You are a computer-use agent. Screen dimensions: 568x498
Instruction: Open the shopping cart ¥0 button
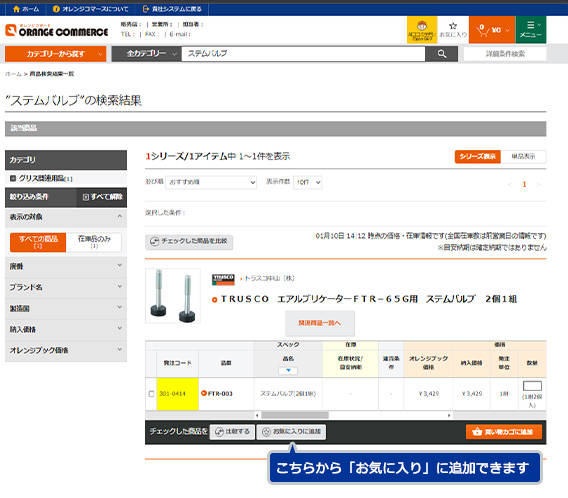492,30
